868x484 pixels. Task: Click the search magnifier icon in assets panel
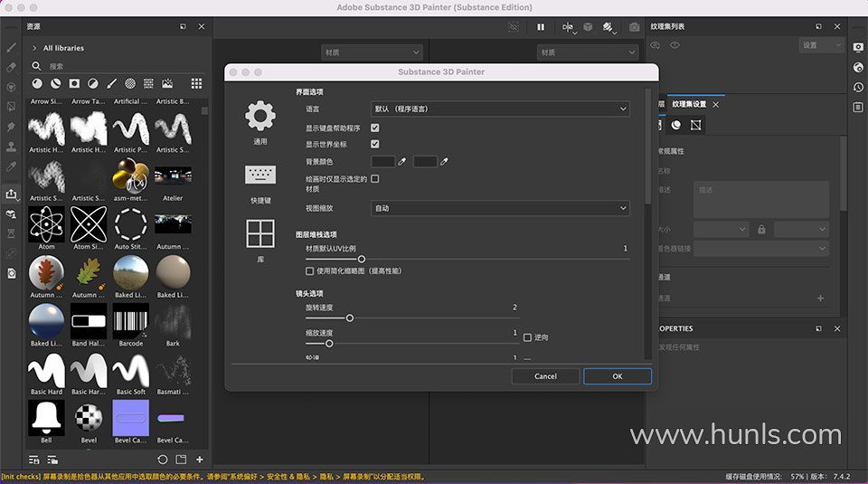tap(36, 66)
